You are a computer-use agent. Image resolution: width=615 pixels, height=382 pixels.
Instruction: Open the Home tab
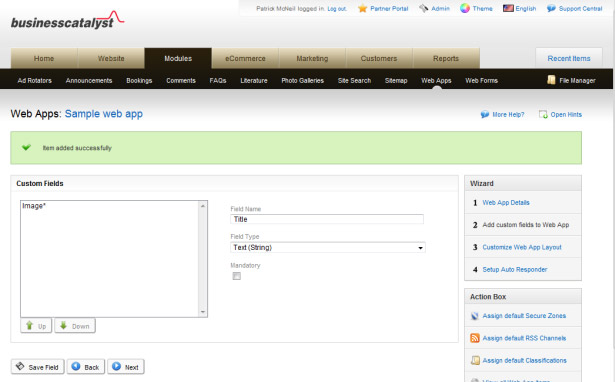pos(44,58)
